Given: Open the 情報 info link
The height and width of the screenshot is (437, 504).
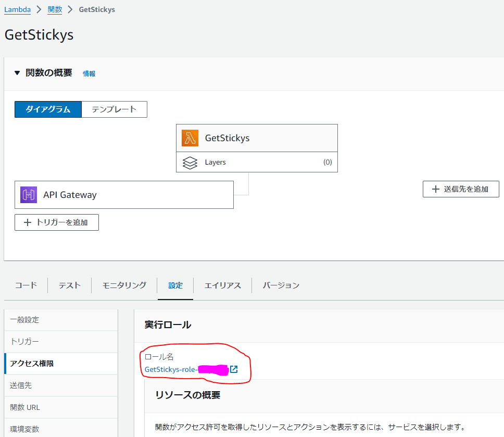Looking at the screenshot, I should [x=89, y=73].
